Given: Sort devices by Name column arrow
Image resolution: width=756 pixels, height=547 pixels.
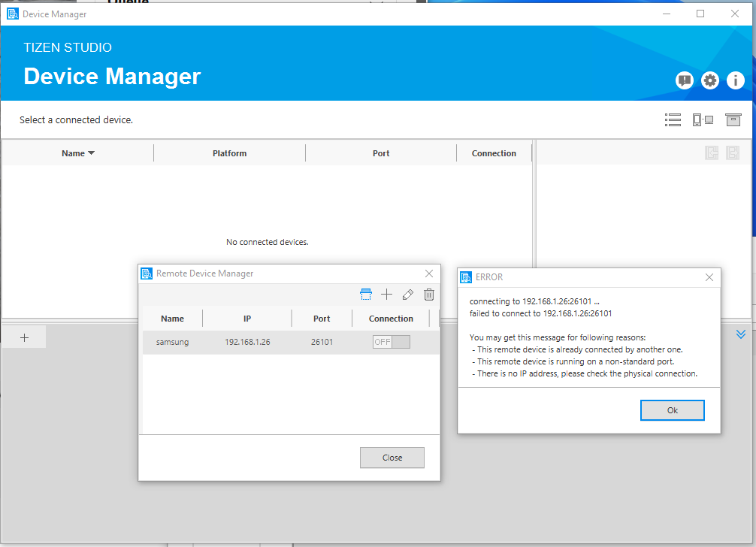Looking at the screenshot, I should coord(92,153).
